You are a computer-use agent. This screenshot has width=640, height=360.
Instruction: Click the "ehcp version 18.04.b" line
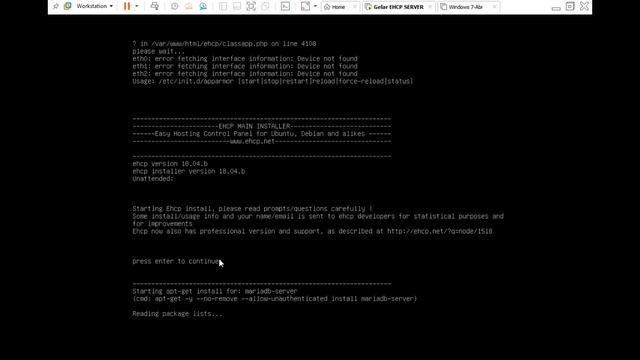point(170,164)
